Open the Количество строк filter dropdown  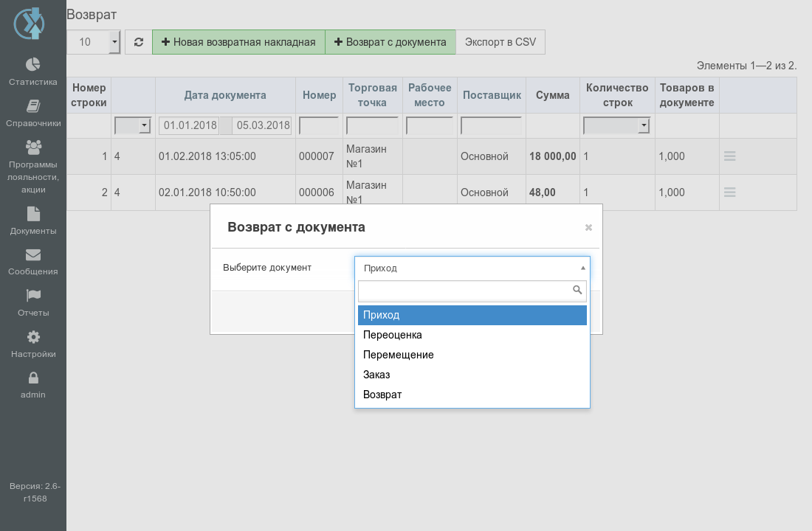click(616, 125)
